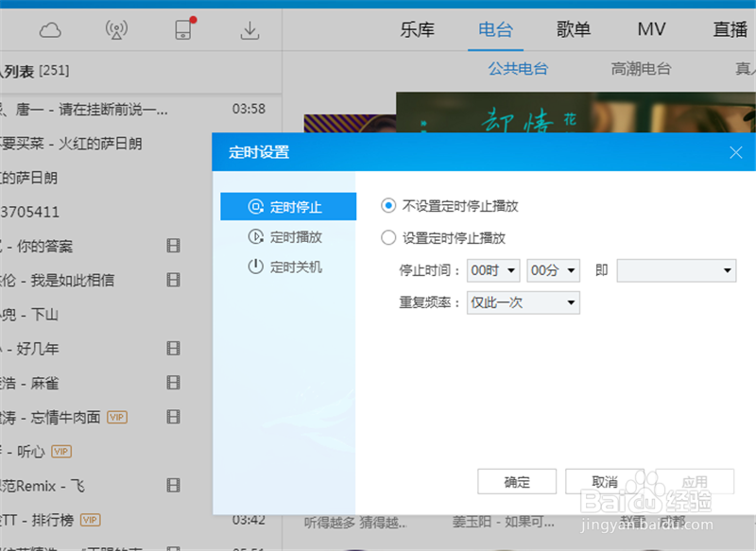Image resolution: width=756 pixels, height=551 pixels.
Task: Click the radio broadcast icon in toolbar
Action: coord(117,29)
